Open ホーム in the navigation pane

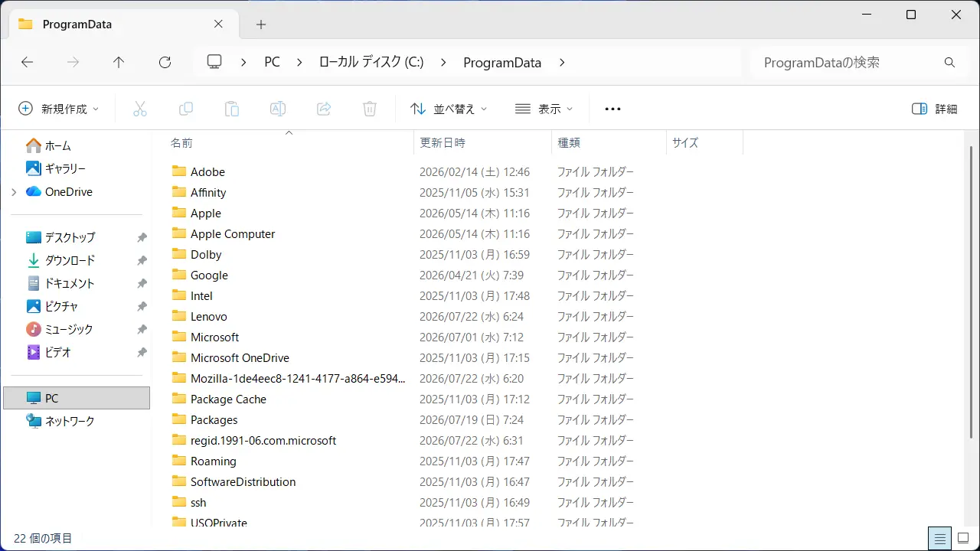click(57, 145)
